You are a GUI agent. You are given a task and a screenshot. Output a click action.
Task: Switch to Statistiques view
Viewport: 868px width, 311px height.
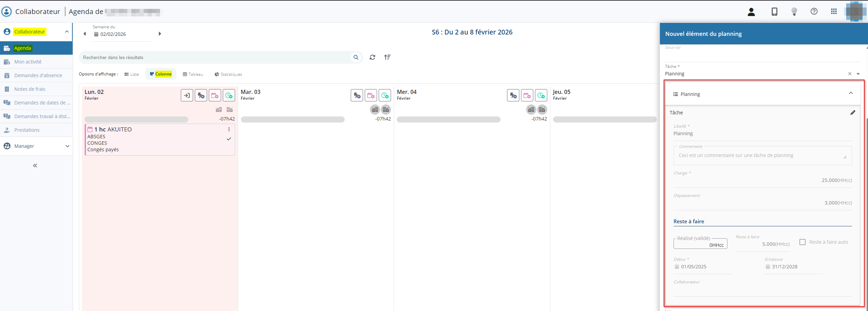228,74
